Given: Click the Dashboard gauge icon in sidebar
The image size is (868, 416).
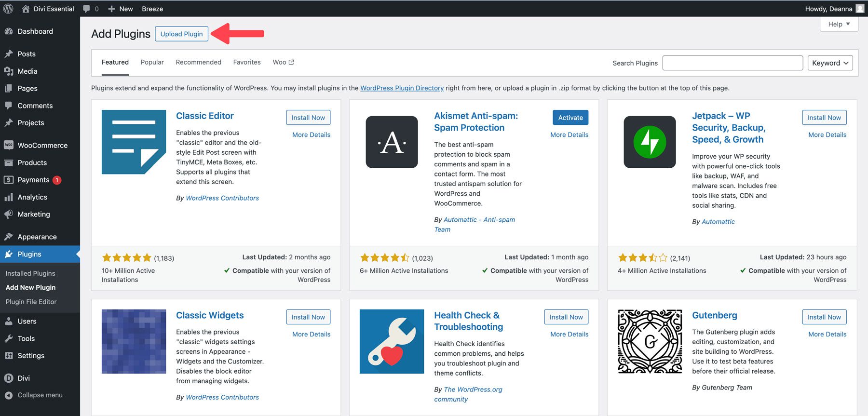Looking at the screenshot, I should 9,31.
